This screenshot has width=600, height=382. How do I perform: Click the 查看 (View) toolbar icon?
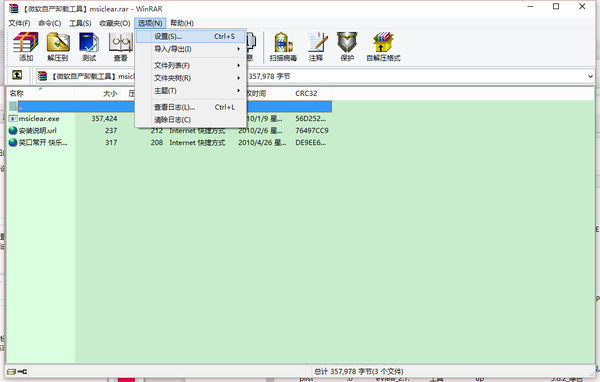[x=121, y=47]
